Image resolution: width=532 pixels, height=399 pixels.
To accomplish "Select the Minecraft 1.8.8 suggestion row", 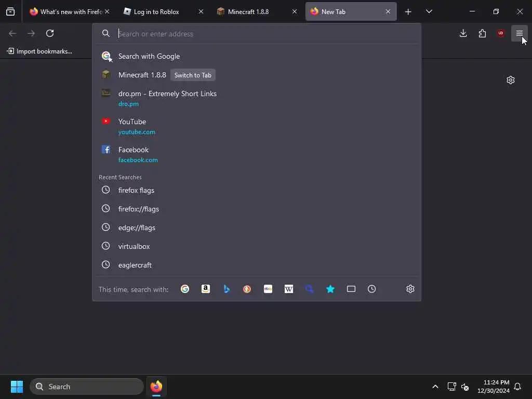I will click(257, 75).
